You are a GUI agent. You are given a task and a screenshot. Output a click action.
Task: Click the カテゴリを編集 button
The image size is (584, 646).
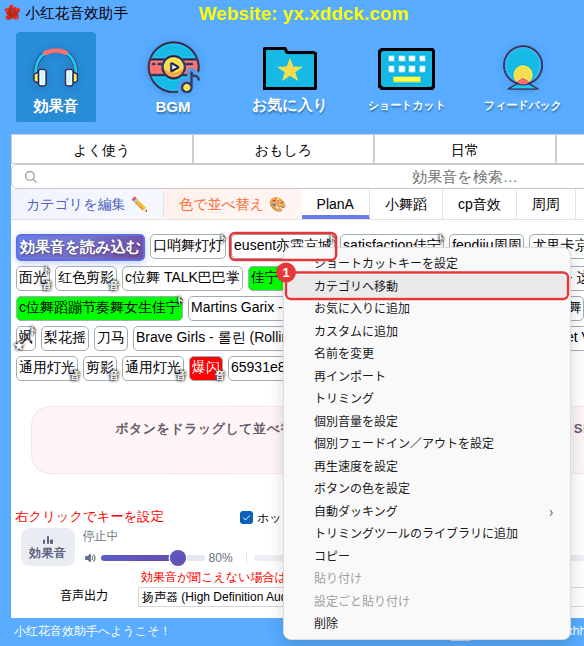(x=87, y=204)
